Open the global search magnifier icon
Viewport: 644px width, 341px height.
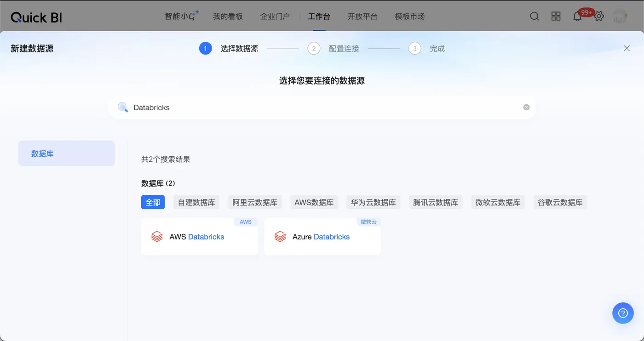(535, 17)
